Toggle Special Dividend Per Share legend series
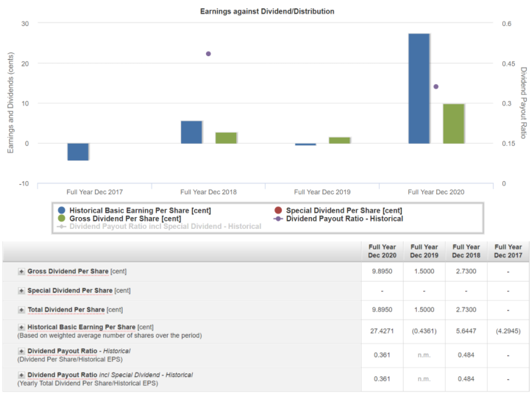The height and width of the screenshot is (394, 532). [x=343, y=211]
